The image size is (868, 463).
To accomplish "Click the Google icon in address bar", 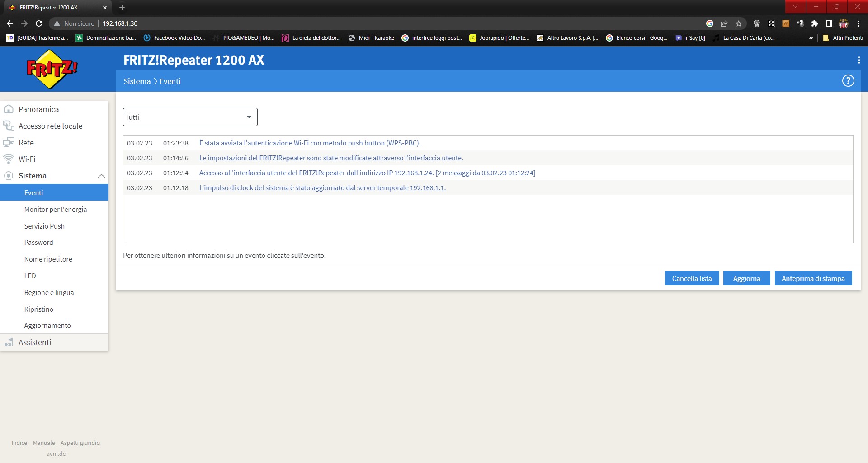I will click(710, 23).
